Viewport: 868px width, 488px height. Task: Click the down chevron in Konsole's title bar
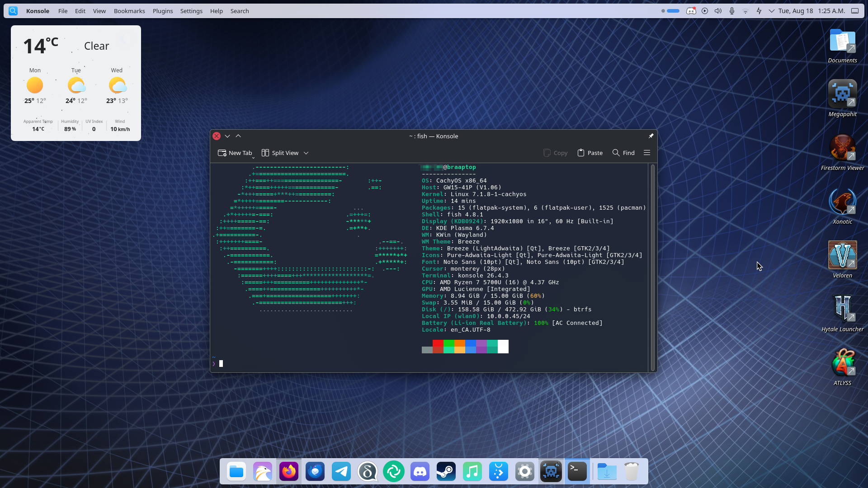point(227,136)
